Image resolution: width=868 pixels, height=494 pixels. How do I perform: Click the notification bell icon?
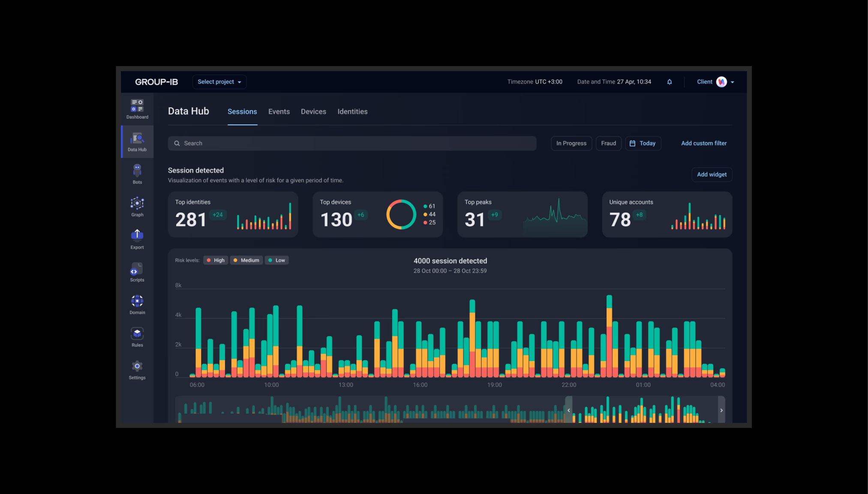[x=670, y=82]
